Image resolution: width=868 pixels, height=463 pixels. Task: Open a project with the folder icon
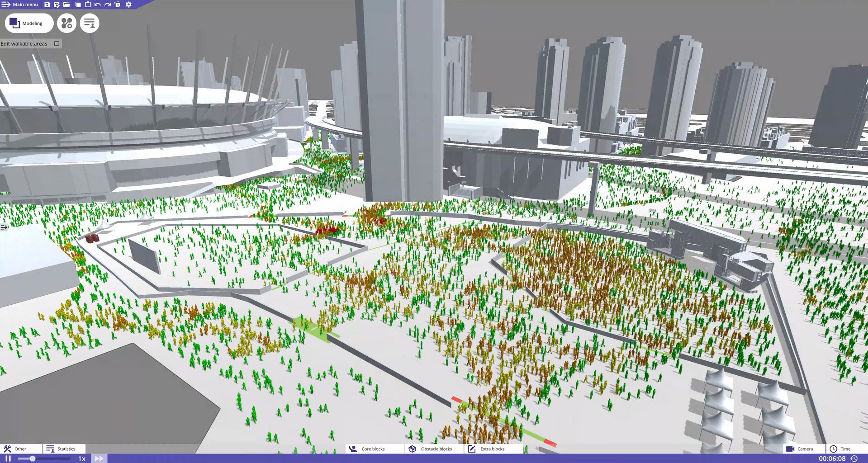(x=66, y=5)
